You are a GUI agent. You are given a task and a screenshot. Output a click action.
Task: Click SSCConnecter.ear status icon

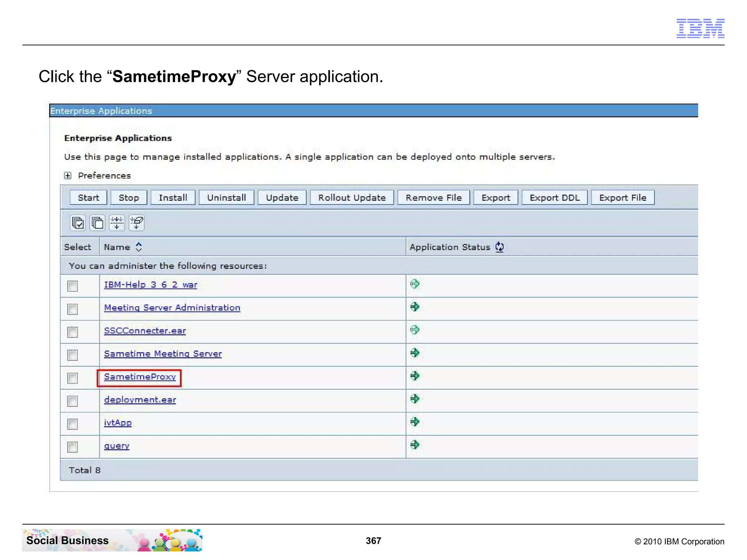[415, 330]
